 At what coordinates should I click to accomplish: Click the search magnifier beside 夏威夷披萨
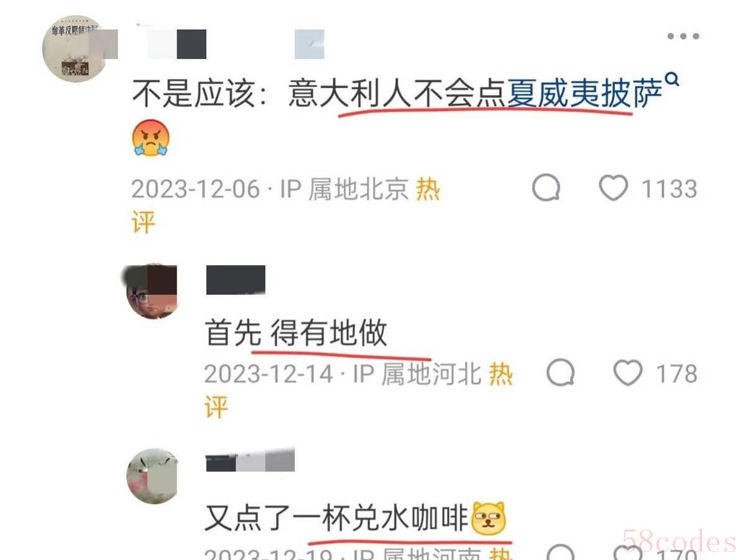click(x=672, y=80)
